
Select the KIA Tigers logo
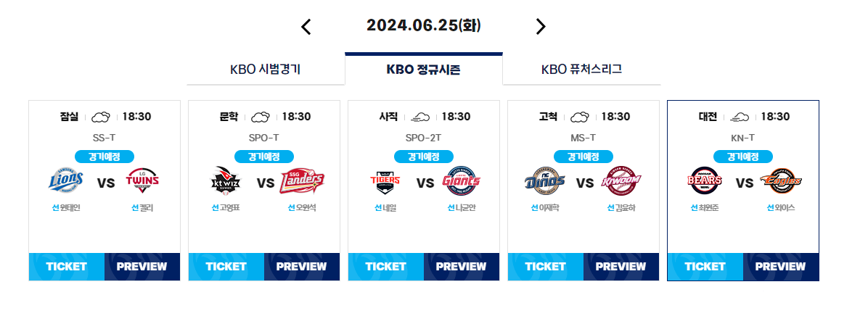(385, 181)
